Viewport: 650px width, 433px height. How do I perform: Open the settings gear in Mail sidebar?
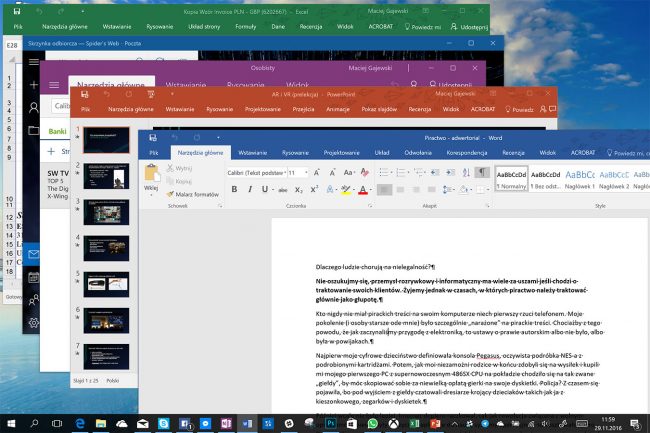34,322
